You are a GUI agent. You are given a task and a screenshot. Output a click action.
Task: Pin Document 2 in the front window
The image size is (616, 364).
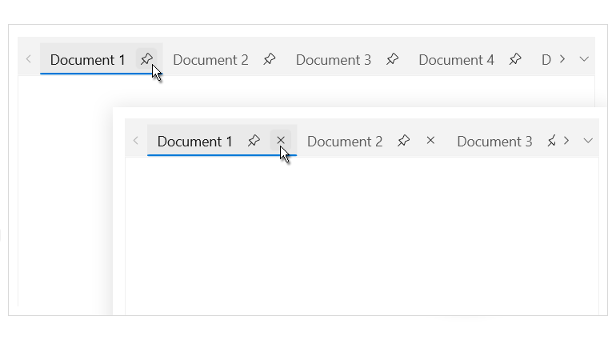pyautogui.click(x=403, y=141)
